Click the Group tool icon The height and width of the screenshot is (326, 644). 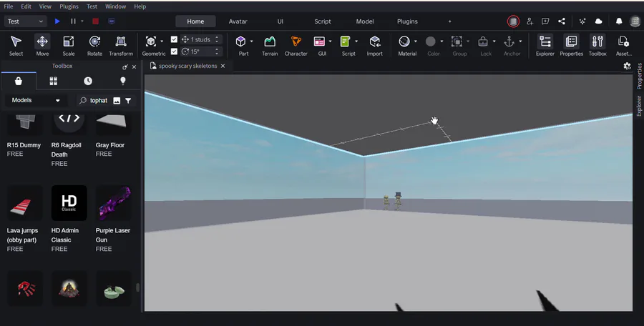457,41
